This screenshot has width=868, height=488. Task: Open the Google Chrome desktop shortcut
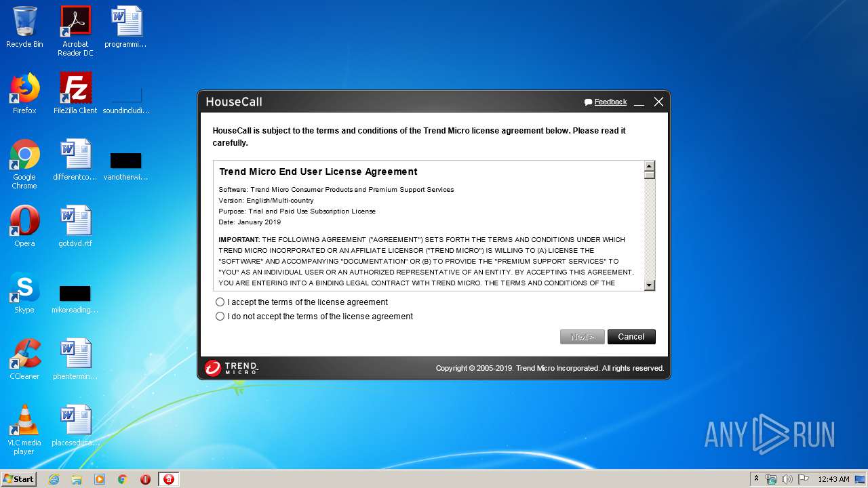(x=24, y=164)
